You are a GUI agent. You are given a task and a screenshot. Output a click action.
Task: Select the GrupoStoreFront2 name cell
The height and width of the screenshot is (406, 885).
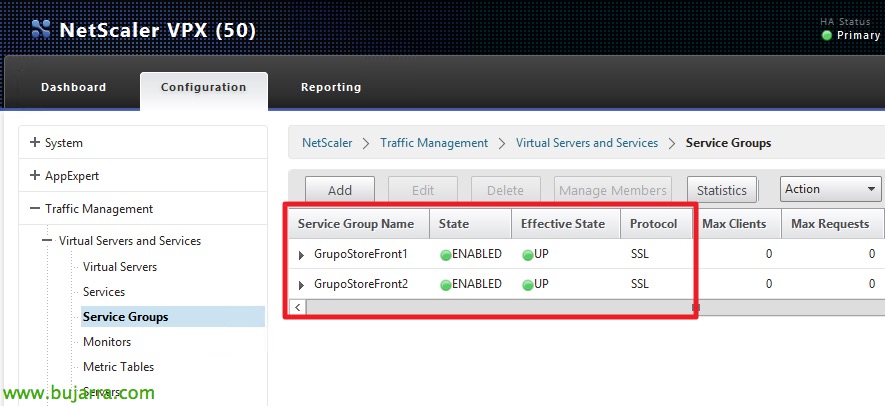pyautogui.click(x=361, y=284)
